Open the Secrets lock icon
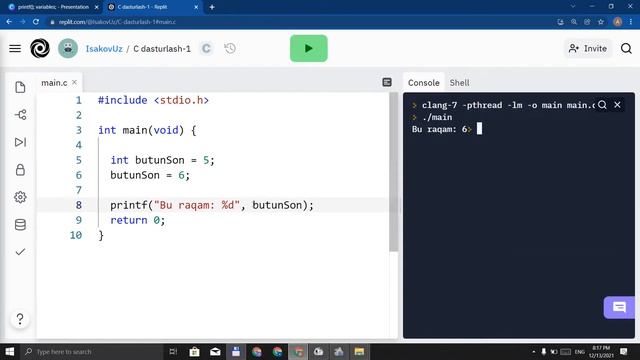 tap(20, 170)
